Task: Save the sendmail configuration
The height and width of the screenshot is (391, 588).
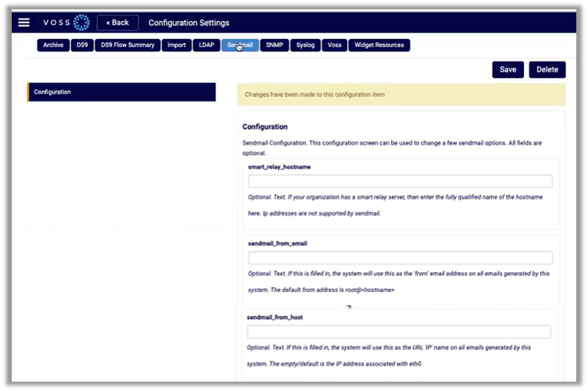Action: click(x=507, y=70)
